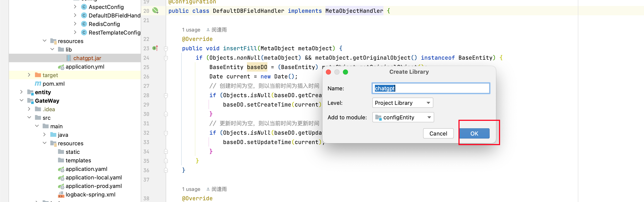The image size is (644, 202).
Task: Open the pom.xml Maven file
Action: (53, 84)
